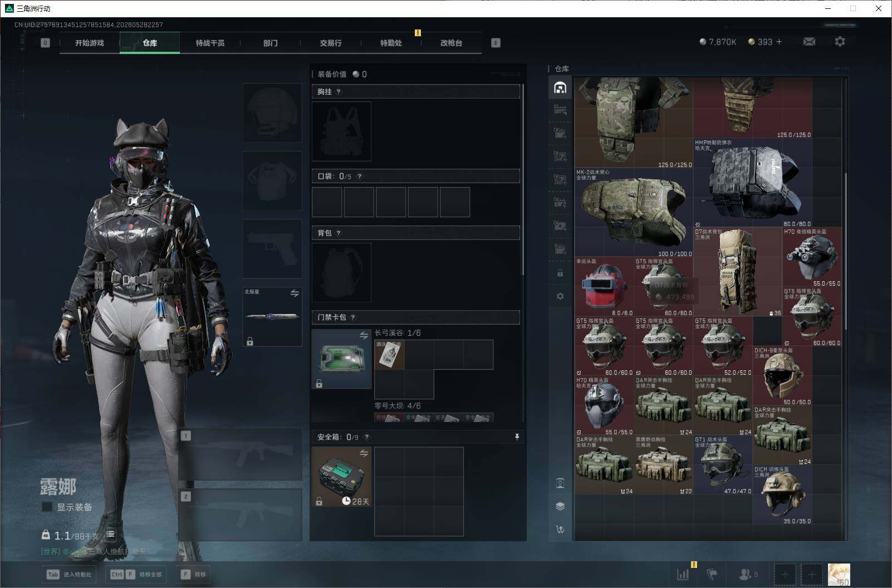Toggle the 显示装备 checkbox
Viewport: 892px width, 588px height.
coord(47,507)
